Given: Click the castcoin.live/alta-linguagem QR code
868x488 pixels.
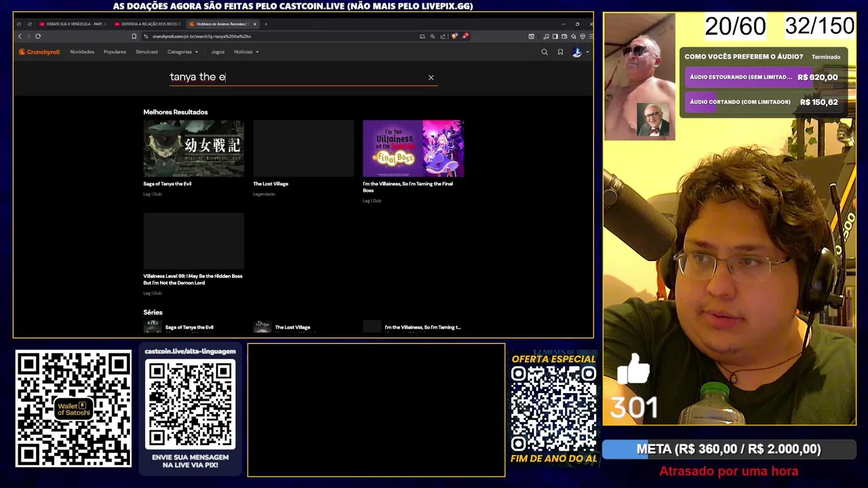Looking at the screenshot, I should pyautogui.click(x=191, y=404).
